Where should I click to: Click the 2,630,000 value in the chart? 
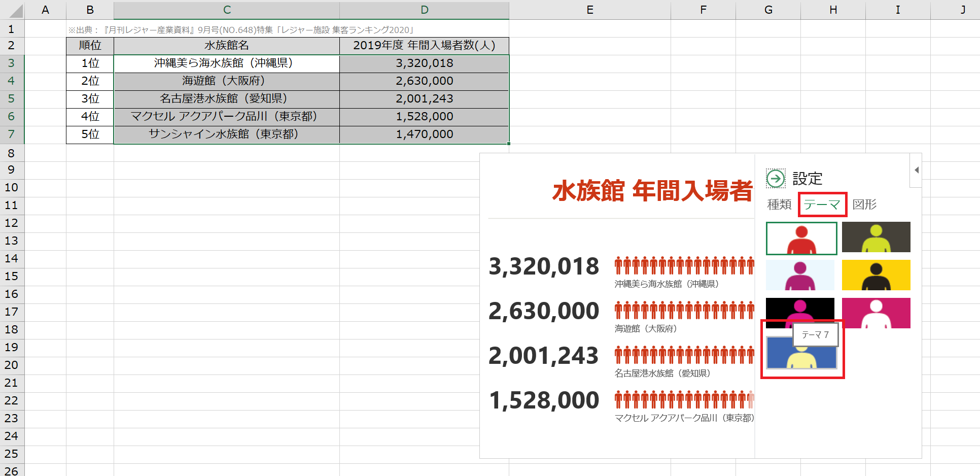point(544,311)
